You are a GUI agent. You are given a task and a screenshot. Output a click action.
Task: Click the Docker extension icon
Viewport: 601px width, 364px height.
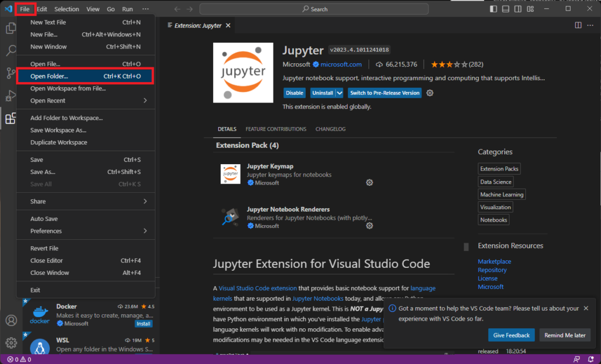pos(40,315)
